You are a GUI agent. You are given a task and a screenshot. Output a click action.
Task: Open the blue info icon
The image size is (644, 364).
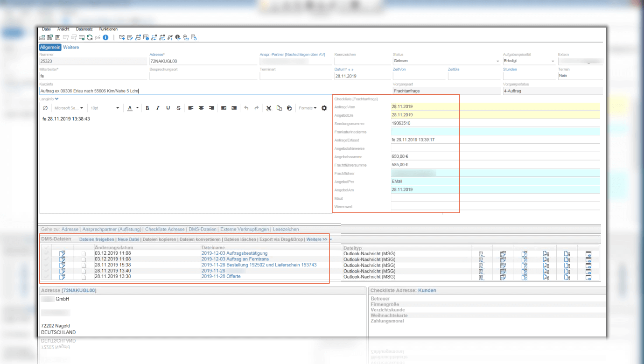tap(106, 37)
